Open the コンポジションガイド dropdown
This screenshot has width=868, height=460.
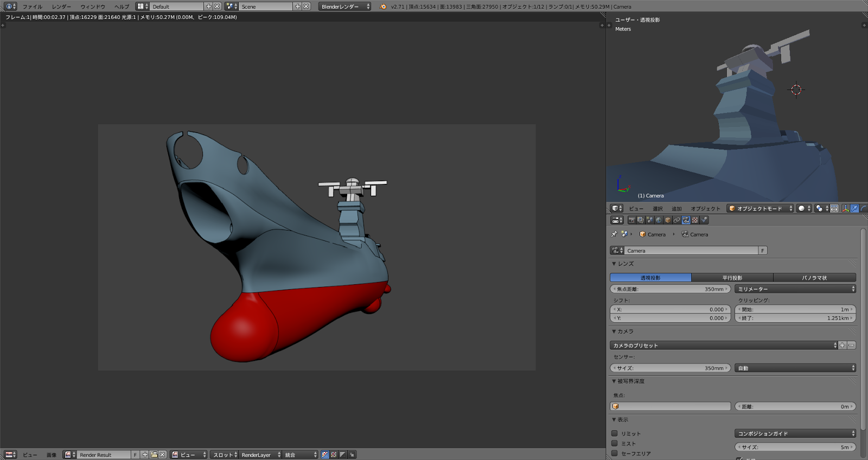[795, 433]
